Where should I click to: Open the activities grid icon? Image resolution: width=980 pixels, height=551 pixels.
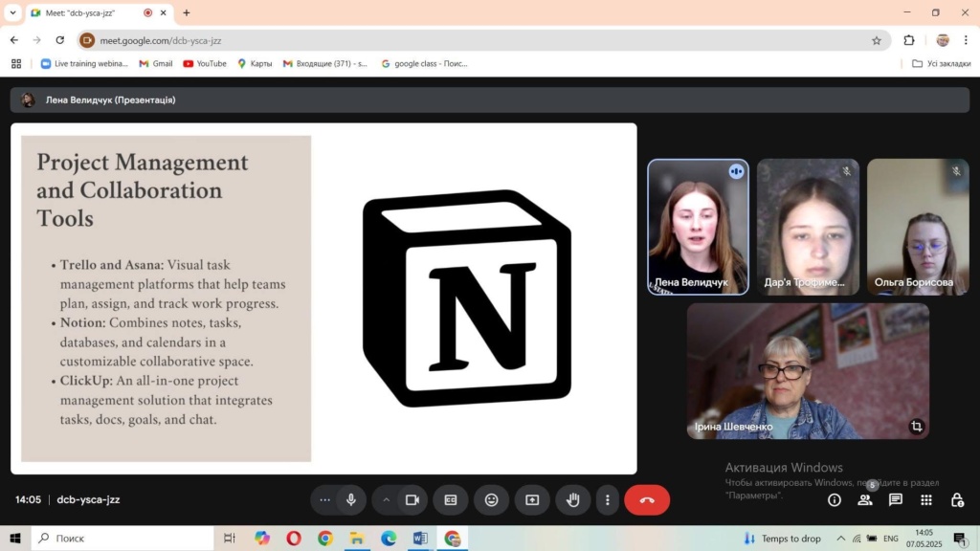[x=926, y=499]
